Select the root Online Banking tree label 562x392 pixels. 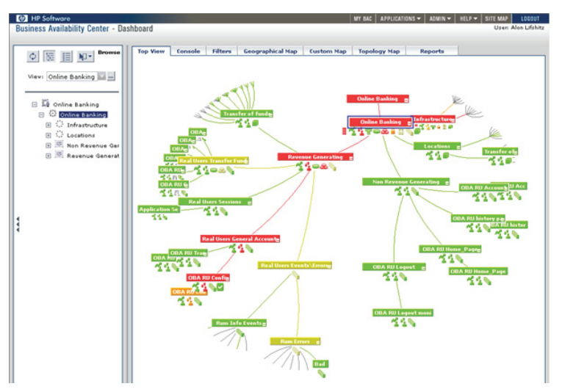(76, 104)
